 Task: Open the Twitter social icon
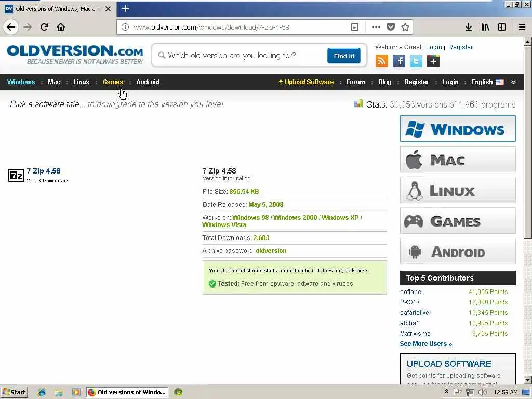(416, 61)
